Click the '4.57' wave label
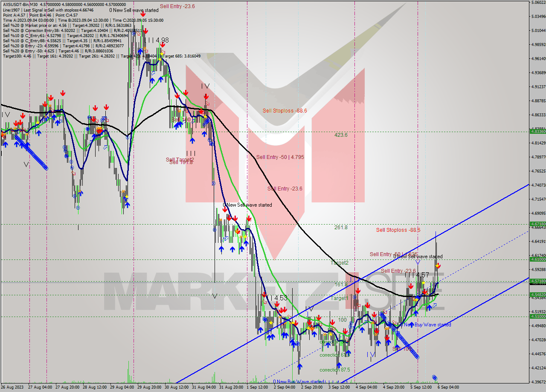The width and height of the screenshot is (546, 392). 422,275
